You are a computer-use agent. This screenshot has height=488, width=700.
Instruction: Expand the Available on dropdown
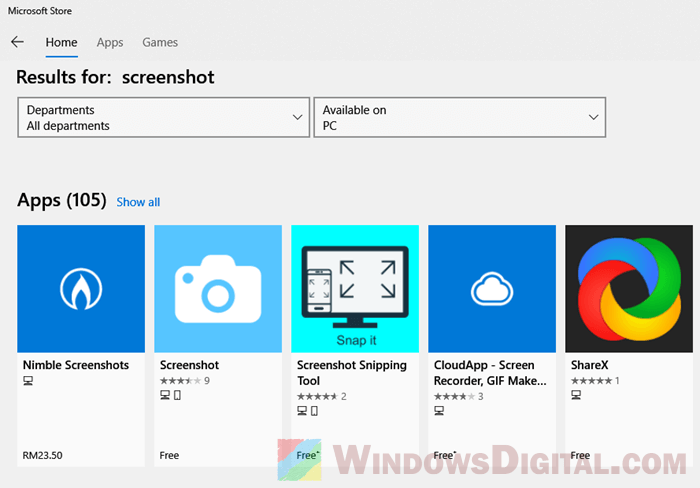pyautogui.click(x=459, y=117)
